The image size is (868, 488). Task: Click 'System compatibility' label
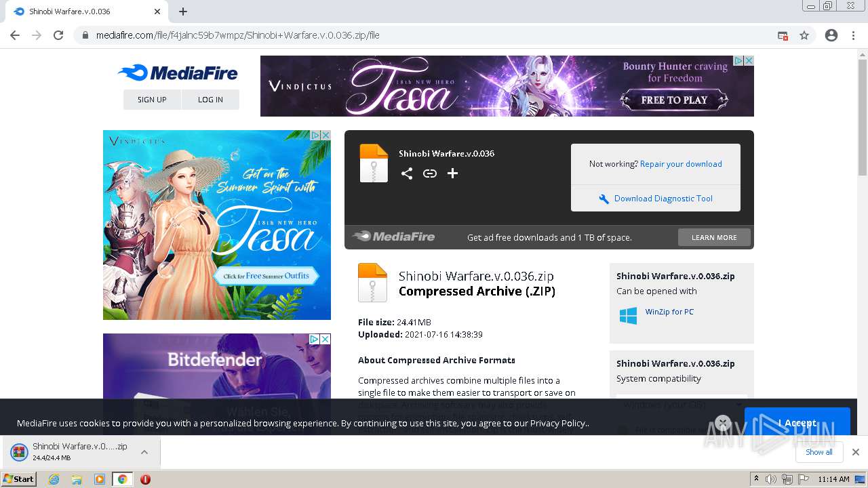coord(658,379)
